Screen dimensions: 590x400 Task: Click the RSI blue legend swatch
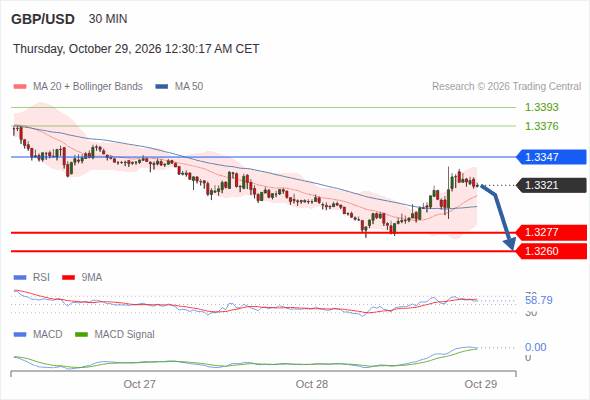click(20, 278)
